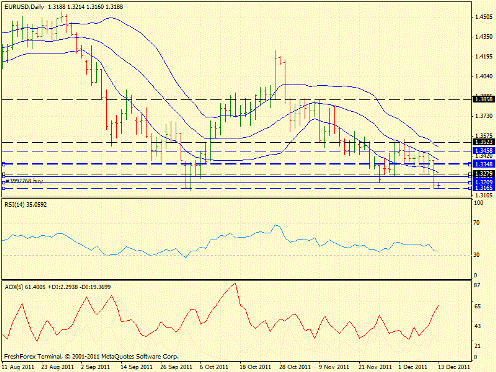Click the 1 Dec 2011 date label

[413, 367]
